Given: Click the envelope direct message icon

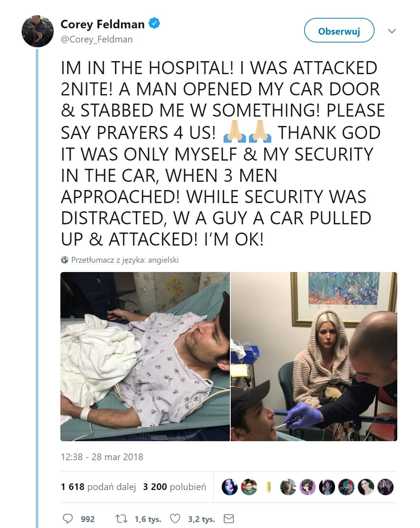Looking at the screenshot, I should click(x=228, y=519).
